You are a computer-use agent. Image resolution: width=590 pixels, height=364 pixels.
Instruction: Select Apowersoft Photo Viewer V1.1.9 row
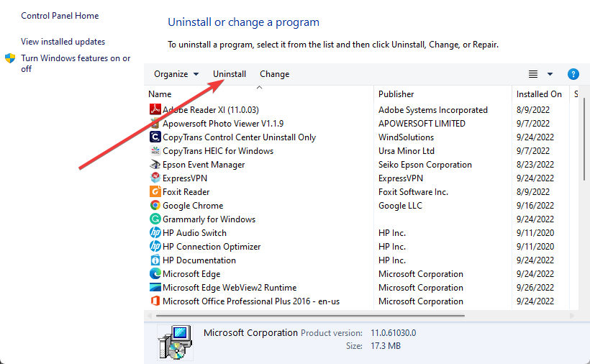(223, 123)
